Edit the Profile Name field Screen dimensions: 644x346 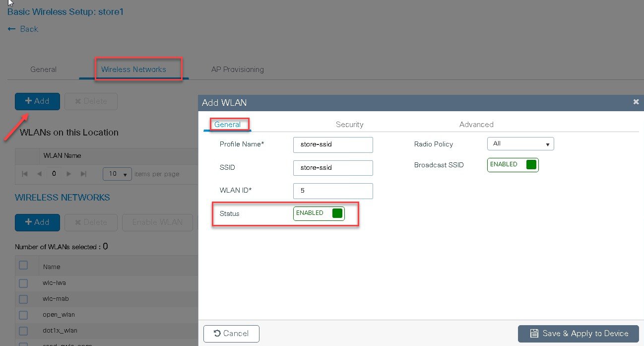point(333,145)
